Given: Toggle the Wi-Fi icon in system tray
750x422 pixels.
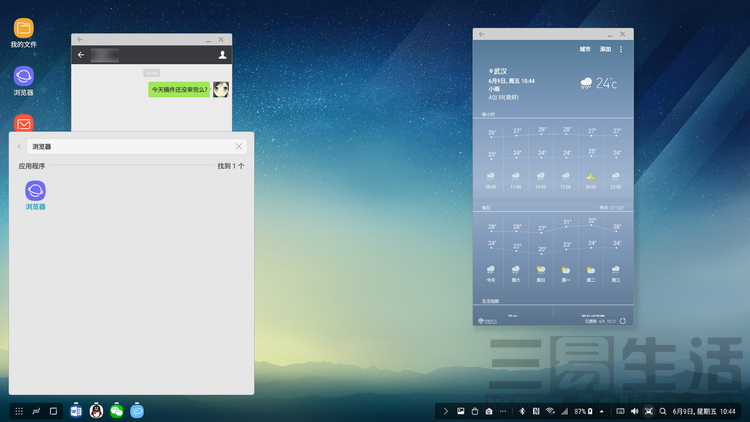Looking at the screenshot, I should pos(550,411).
